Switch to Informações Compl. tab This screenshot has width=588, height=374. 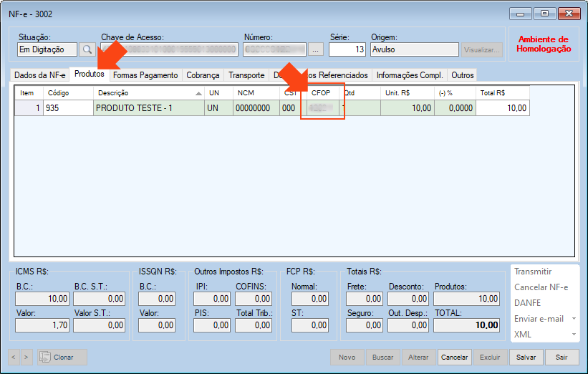click(x=410, y=75)
